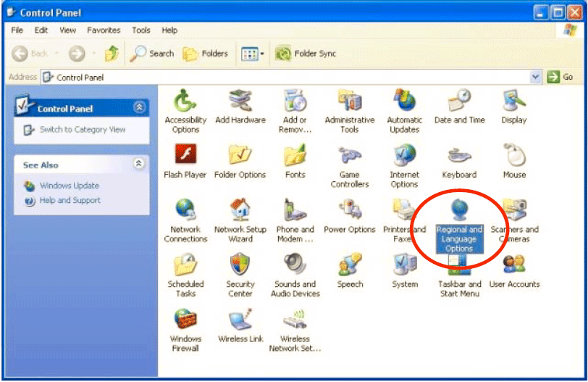The height and width of the screenshot is (382, 588).
Task: Open System properties icon
Action: pos(404,265)
